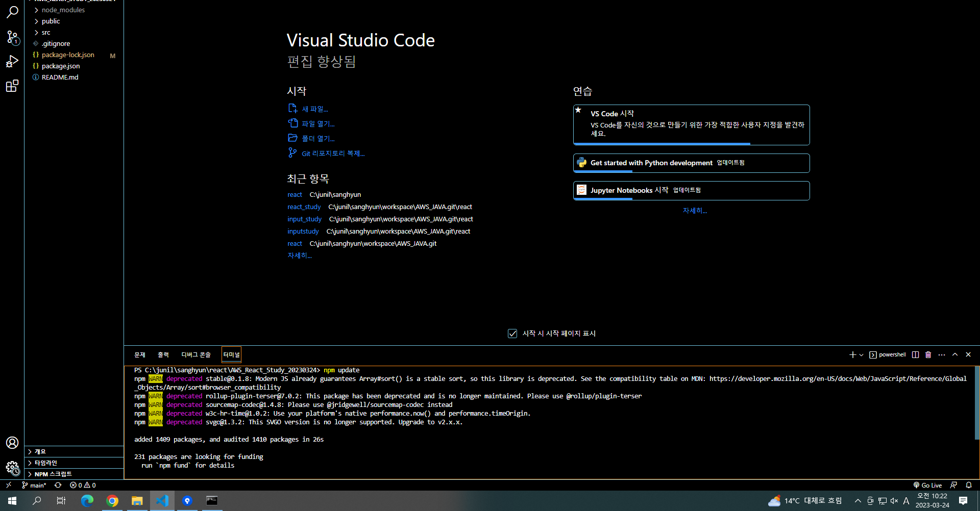Screen dimensions: 980x511
Task: Maximize the terminal panel size
Action: 955,354
